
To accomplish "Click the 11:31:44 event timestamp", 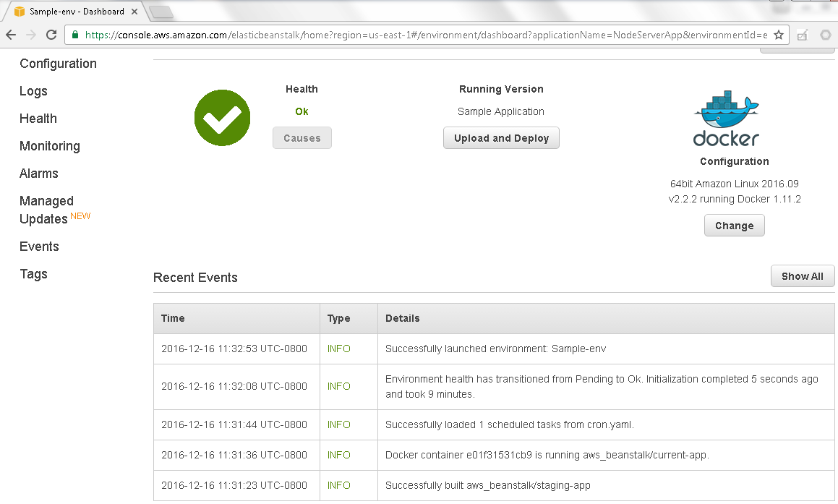I will click(234, 425).
